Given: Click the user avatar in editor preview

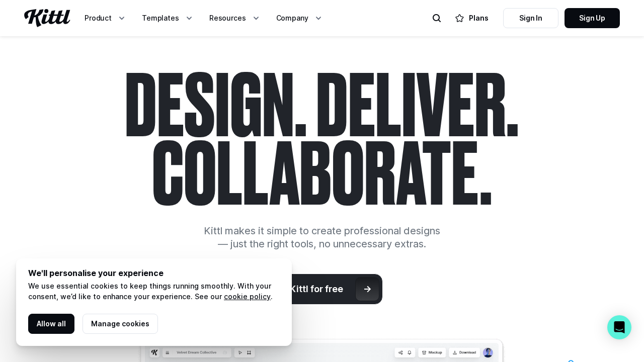Looking at the screenshot, I should click(488, 352).
